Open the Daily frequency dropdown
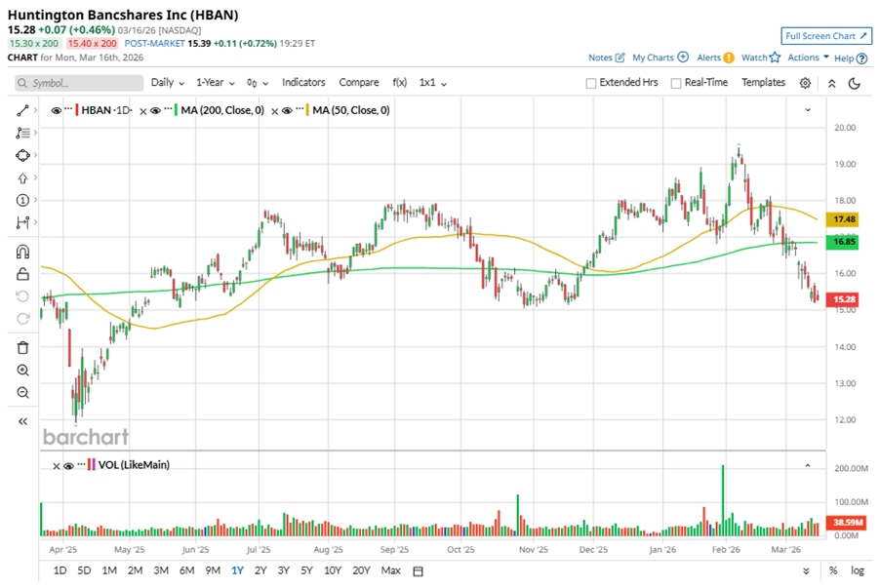This screenshot has width=880, height=588. coord(168,83)
